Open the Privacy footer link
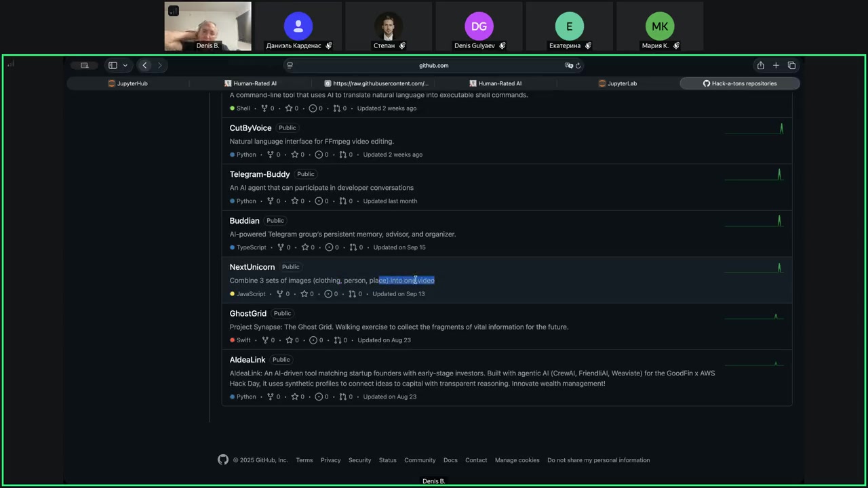 coord(330,460)
